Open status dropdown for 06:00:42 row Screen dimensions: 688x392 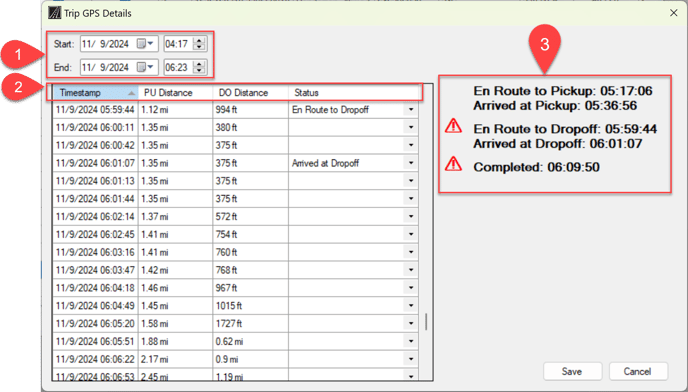click(411, 145)
